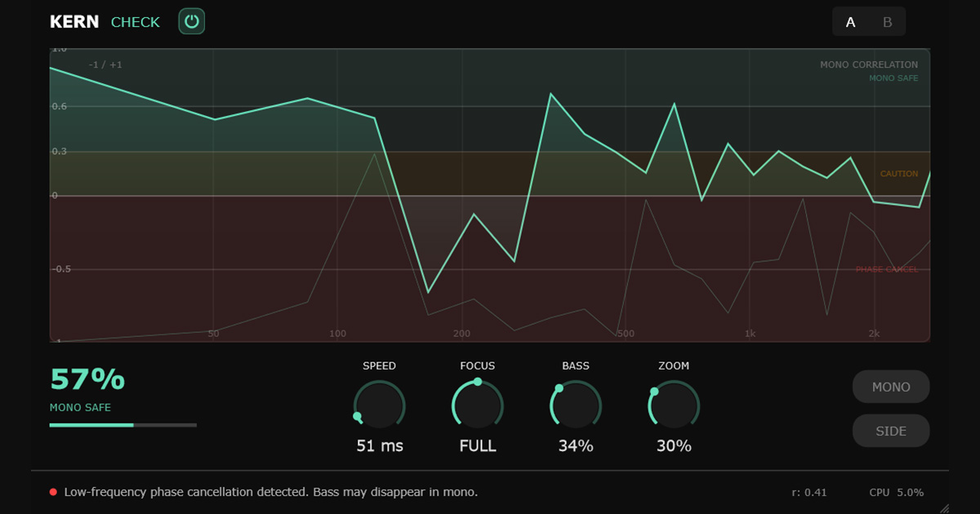Click the red phase-warning indicator dot
980x514 pixels.
click(55, 492)
